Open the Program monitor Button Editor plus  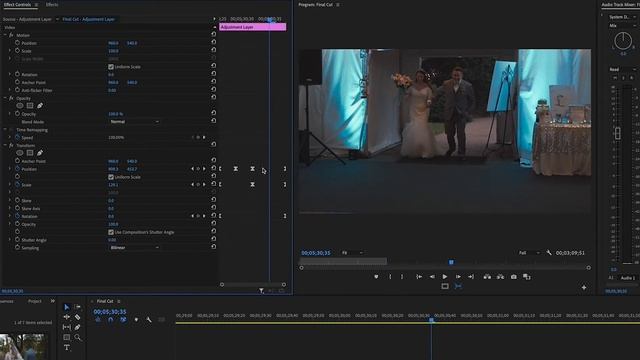coord(584,287)
